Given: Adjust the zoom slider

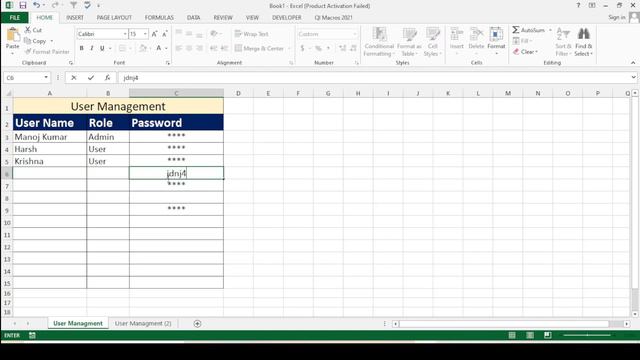Looking at the screenshot, I should [x=587, y=335].
